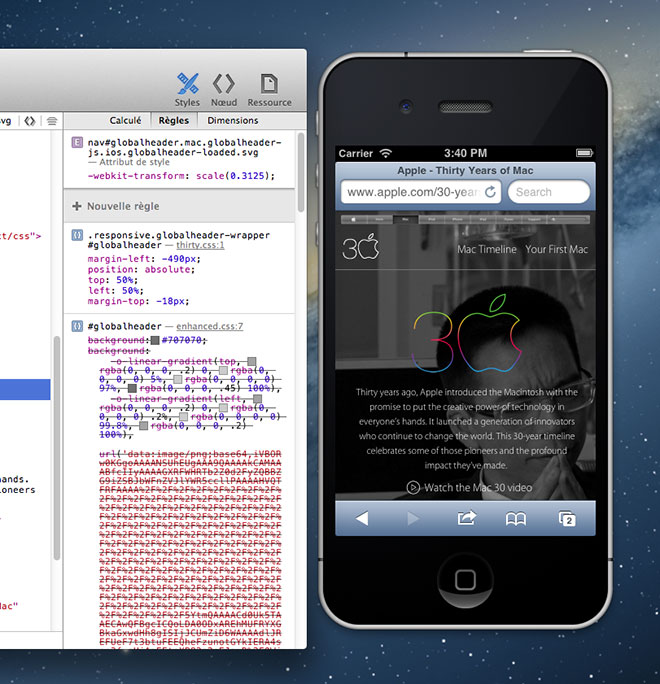Tap the 'Carrier' label in status bar
The image size is (660, 684).
coord(356,154)
